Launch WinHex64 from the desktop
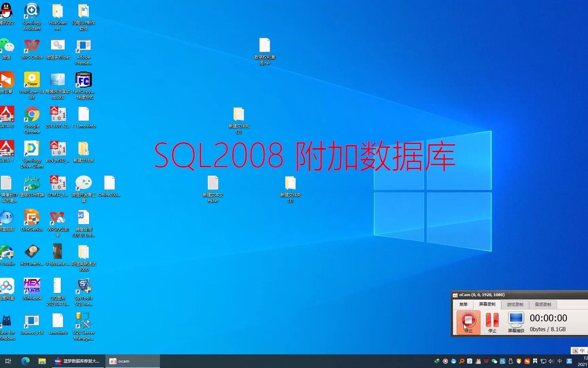The width and height of the screenshot is (588, 368). (32, 289)
